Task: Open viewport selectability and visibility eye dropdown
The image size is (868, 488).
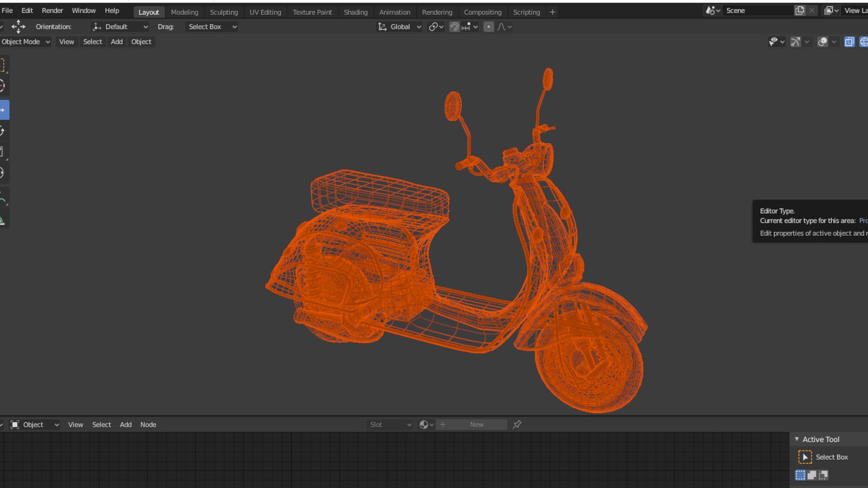Action: 777,42
